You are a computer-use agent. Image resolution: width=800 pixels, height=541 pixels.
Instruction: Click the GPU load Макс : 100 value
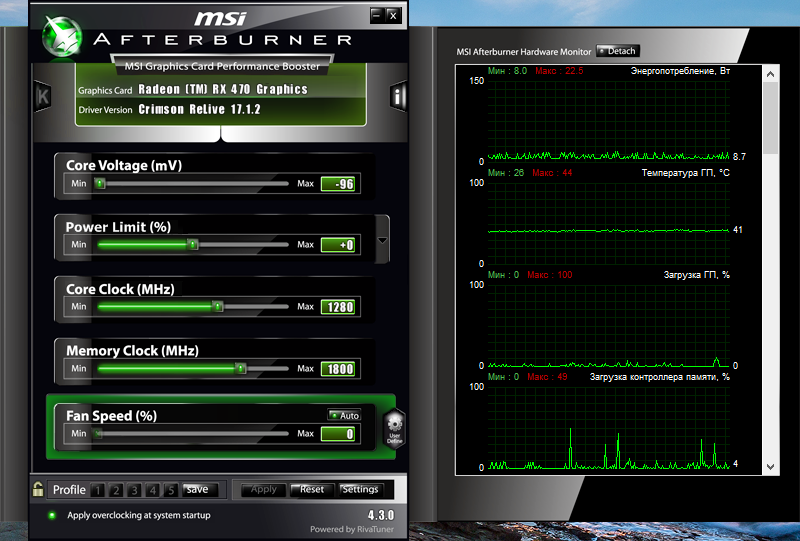click(x=549, y=275)
